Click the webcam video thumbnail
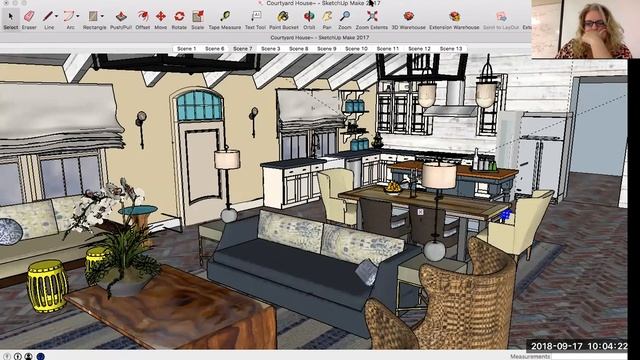This screenshot has width=640, height=360. tap(585, 29)
